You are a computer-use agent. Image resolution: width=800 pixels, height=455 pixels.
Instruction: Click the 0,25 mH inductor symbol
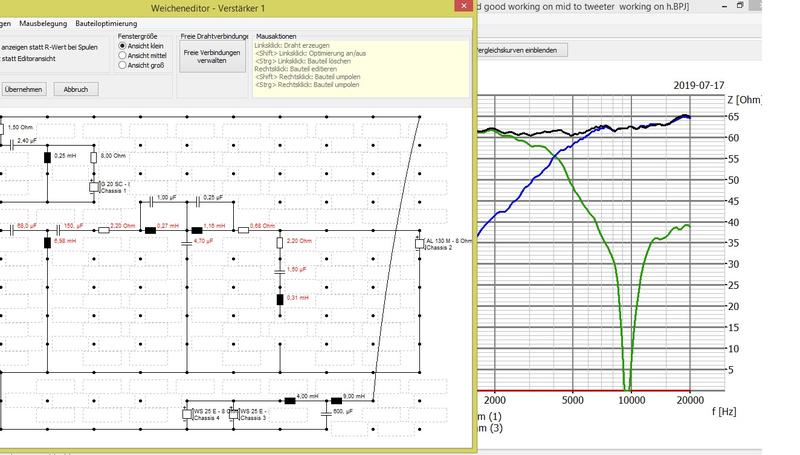[x=47, y=158]
